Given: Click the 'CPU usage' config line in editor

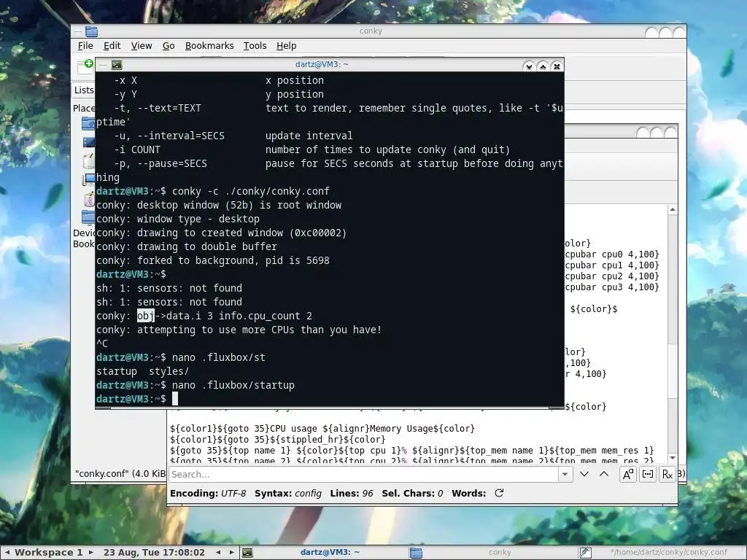Looking at the screenshot, I should tap(322, 429).
